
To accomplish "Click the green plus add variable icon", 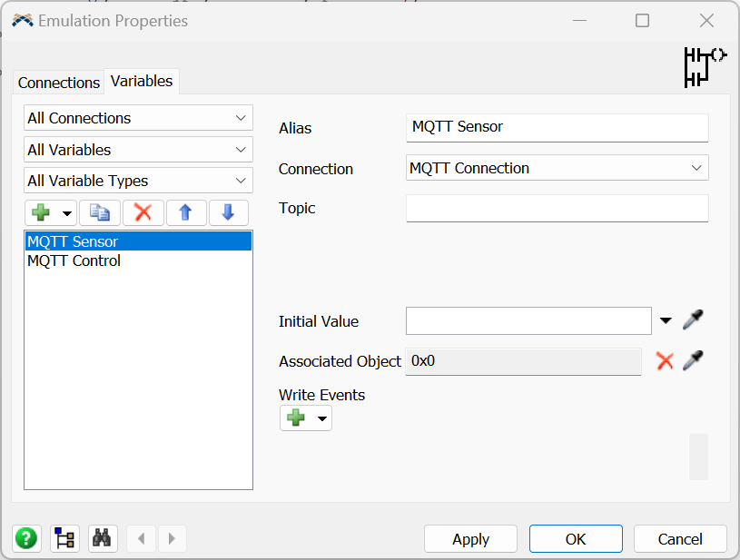I will (x=41, y=212).
